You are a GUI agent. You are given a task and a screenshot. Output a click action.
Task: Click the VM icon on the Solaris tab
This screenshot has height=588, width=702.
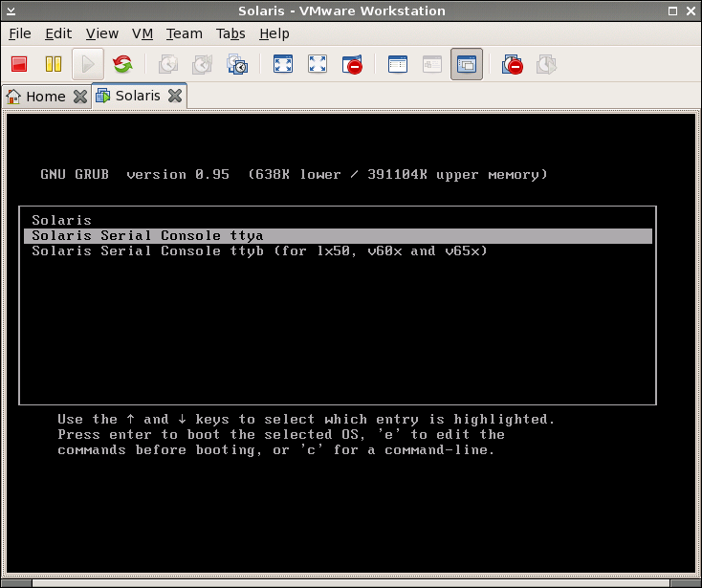[x=103, y=96]
